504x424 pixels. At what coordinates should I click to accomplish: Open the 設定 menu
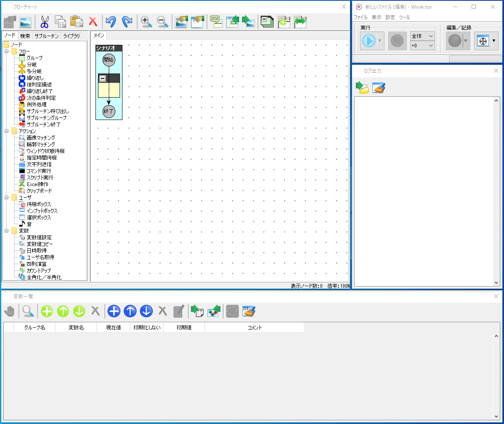coord(390,17)
